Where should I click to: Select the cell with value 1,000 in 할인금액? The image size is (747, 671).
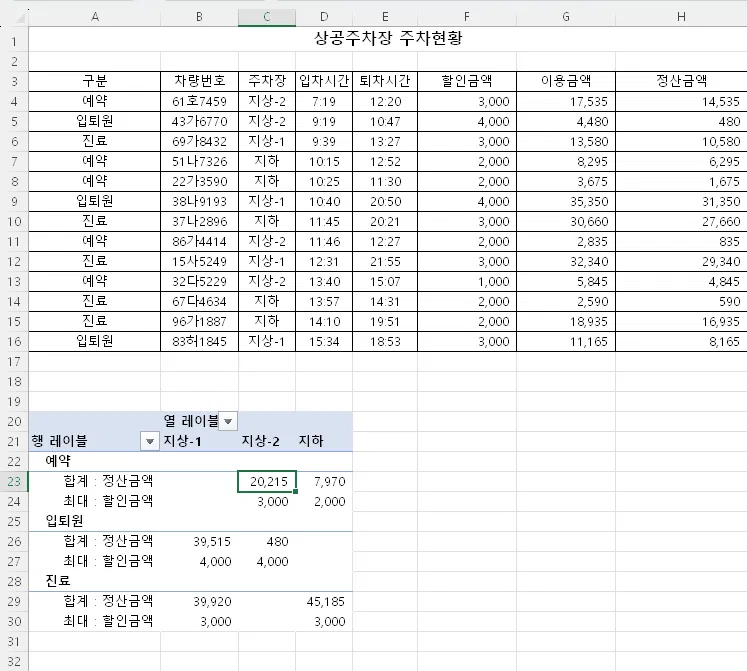(467, 282)
